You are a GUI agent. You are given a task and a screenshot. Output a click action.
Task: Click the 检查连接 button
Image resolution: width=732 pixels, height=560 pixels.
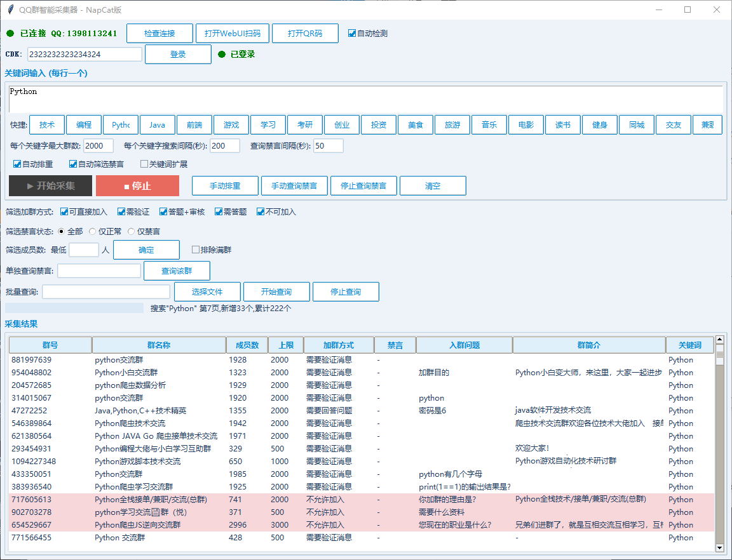159,34
